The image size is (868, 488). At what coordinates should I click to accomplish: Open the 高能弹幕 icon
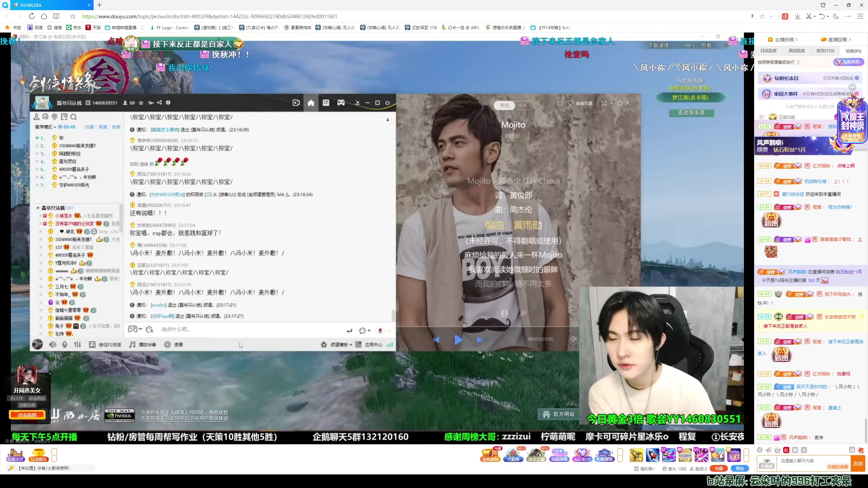pyautogui.click(x=559, y=454)
